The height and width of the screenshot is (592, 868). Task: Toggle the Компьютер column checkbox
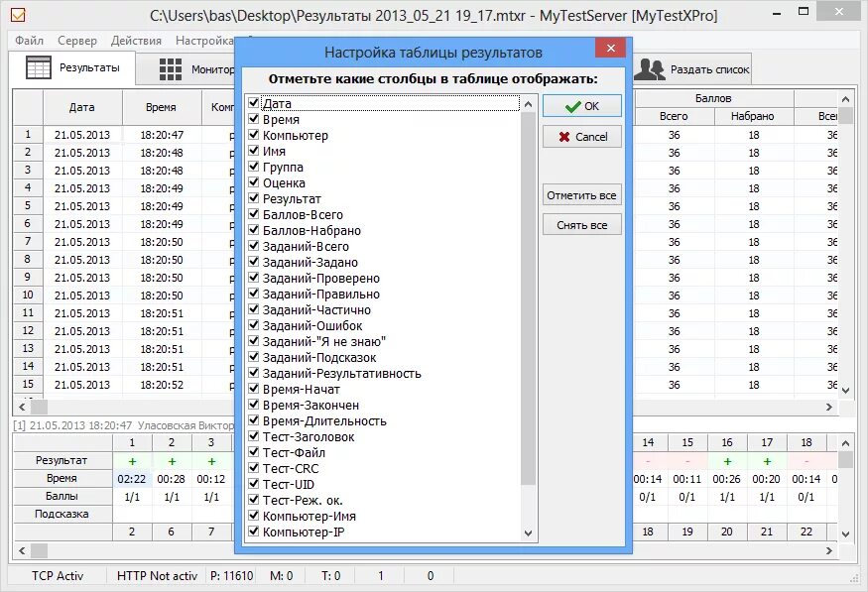(254, 135)
